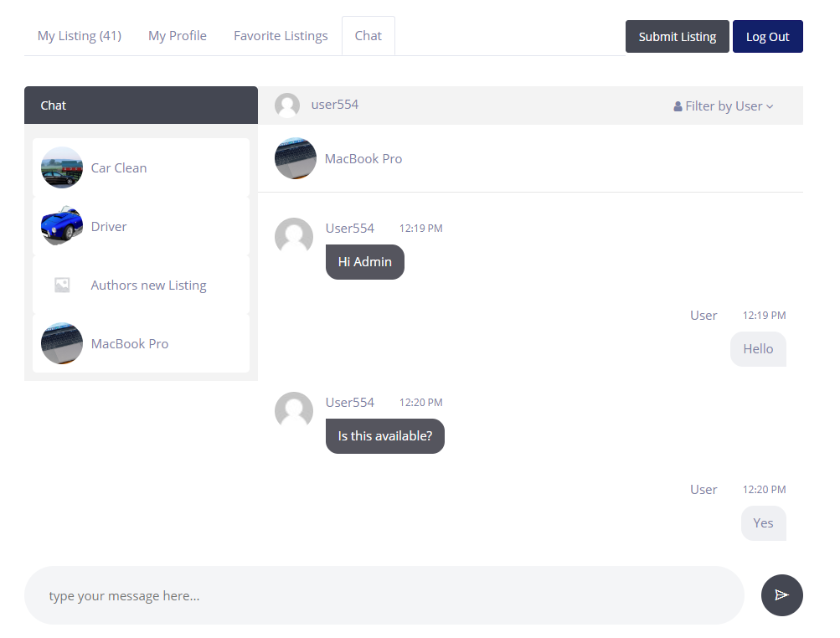Screen dimensions: 840x638
Task: Click the MacBook Pro thumbnail in chat sidebar
Action: pos(62,343)
